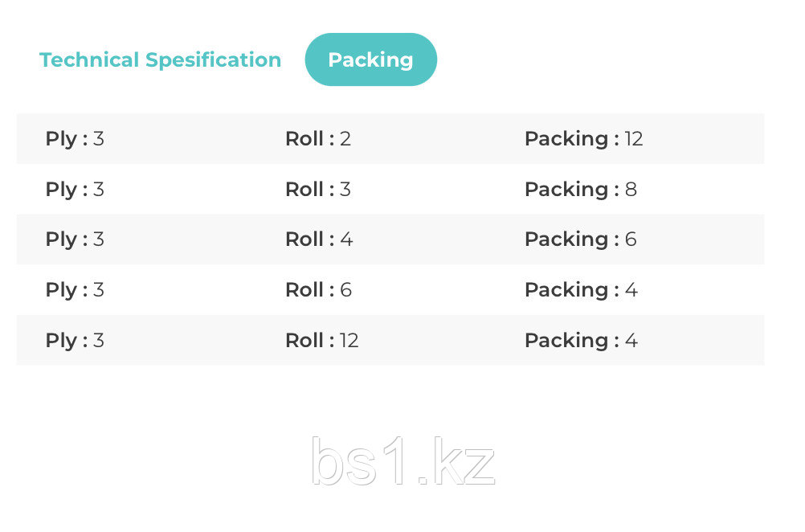Select the Ply cell in the Roll 4 row
This screenshot has height=532, width=805.
tap(75, 239)
